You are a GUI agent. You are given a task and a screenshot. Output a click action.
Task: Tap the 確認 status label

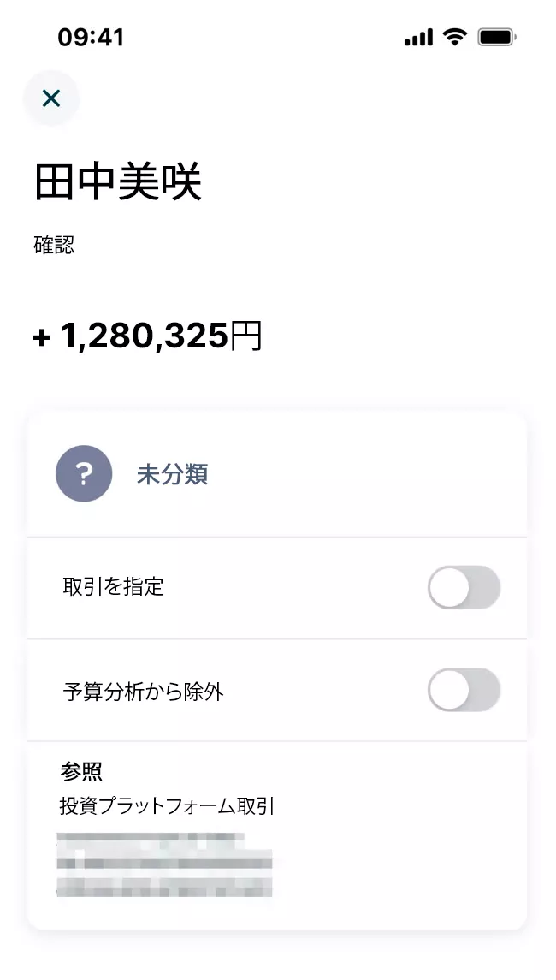54,245
